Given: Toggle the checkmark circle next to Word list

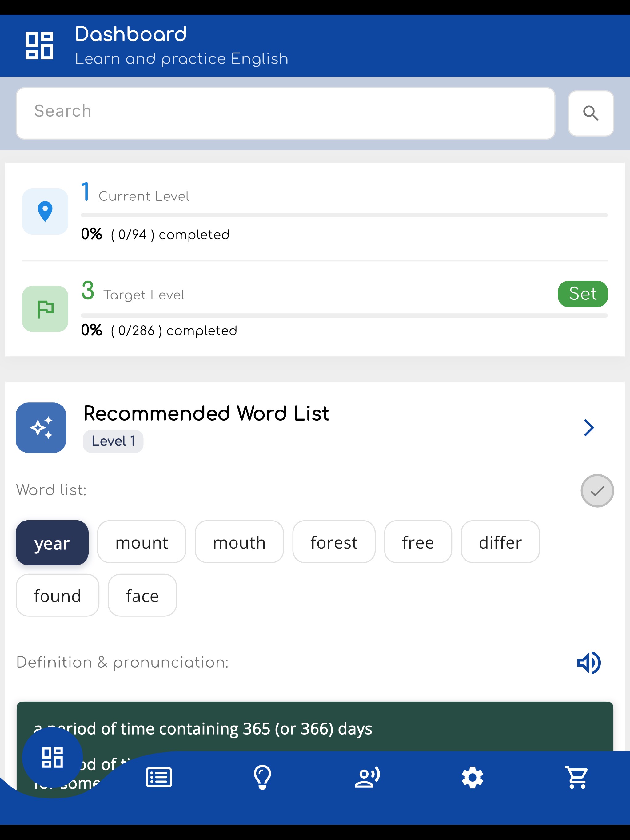Looking at the screenshot, I should coord(597,490).
